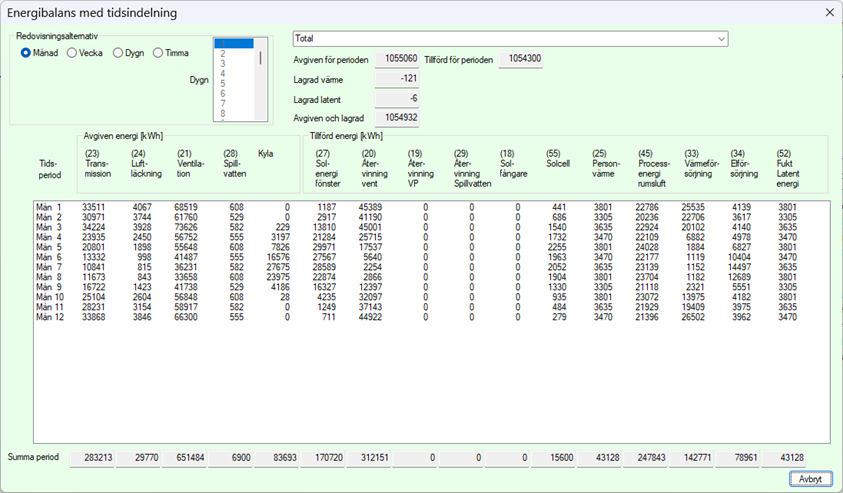This screenshot has height=493, width=843.
Task: Click the Avgiven för perioden value field
Action: click(x=397, y=60)
